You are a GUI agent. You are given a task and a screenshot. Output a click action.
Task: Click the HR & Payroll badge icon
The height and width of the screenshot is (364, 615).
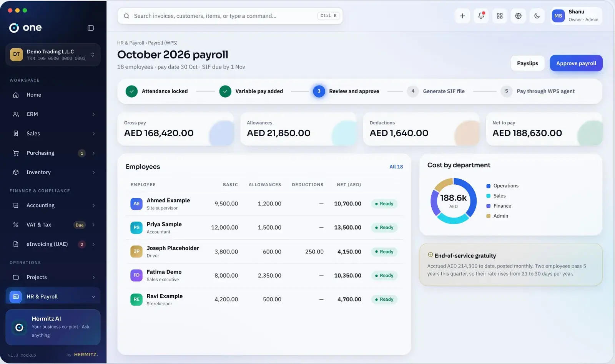tap(15, 296)
